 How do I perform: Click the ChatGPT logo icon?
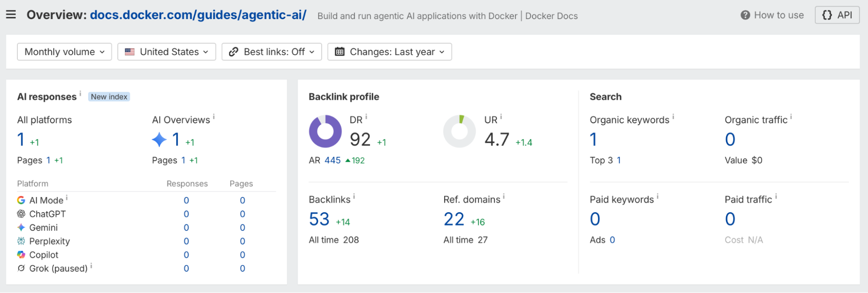(x=21, y=214)
